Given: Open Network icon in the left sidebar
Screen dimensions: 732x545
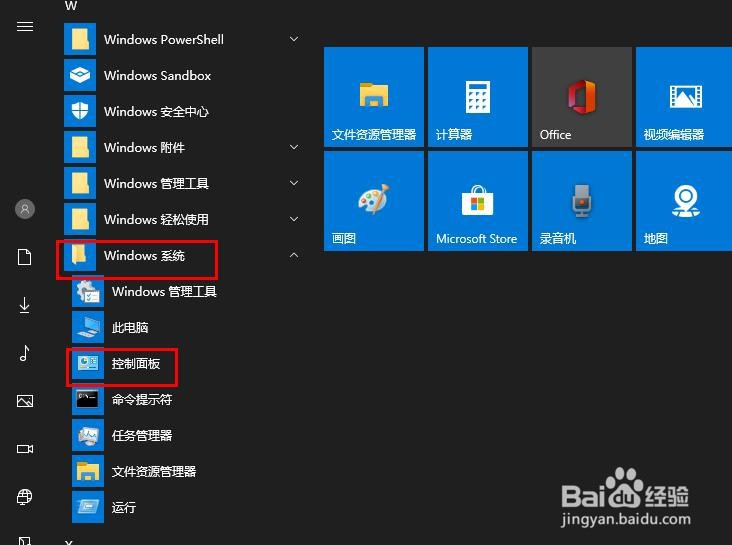Looking at the screenshot, I should pyautogui.click(x=24, y=496).
